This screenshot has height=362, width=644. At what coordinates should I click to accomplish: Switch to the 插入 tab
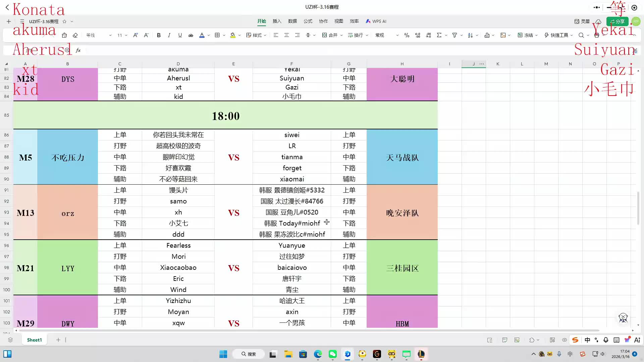tap(277, 21)
